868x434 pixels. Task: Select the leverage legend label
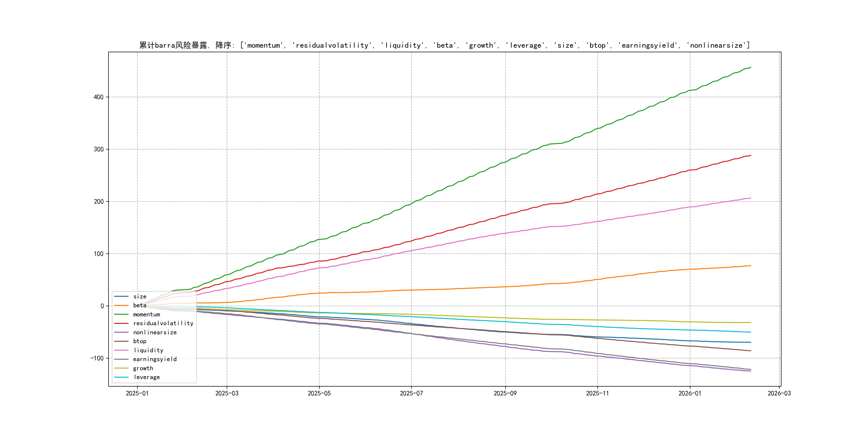tap(147, 377)
